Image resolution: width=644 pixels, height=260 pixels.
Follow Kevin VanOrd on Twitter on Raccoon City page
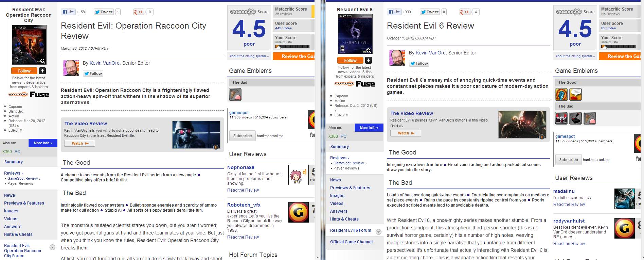[93, 74]
